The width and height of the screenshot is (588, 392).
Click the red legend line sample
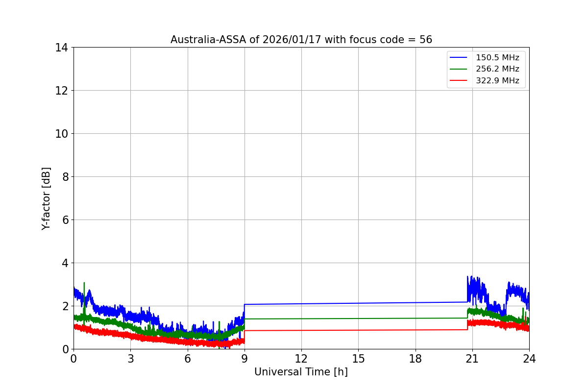(459, 81)
